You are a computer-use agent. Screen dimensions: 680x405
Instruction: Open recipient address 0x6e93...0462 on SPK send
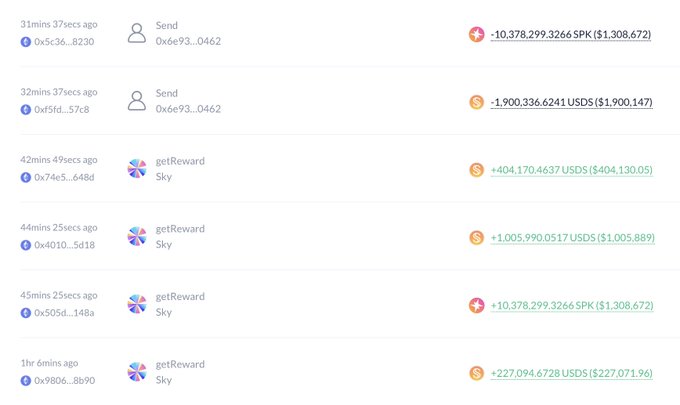click(x=188, y=41)
